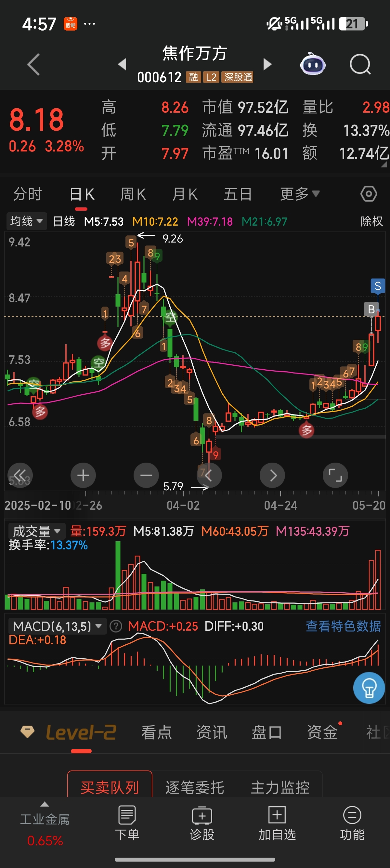Switch to 分时 intraday tab
The width and height of the screenshot is (390, 868).
(28, 194)
